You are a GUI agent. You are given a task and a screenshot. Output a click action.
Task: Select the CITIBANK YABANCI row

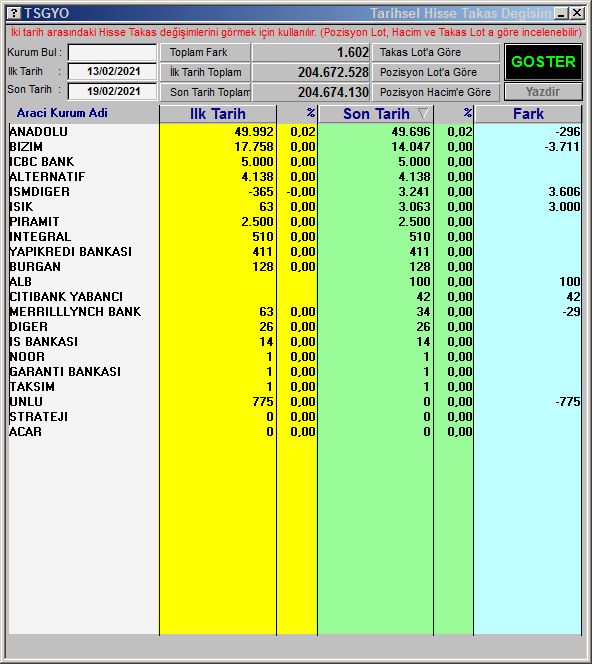[x=295, y=297]
